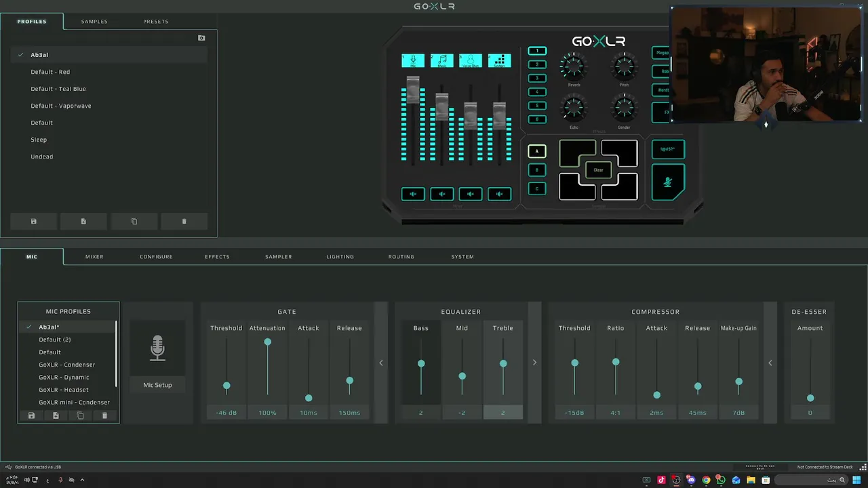Image resolution: width=868 pixels, height=488 pixels.
Task: Click the Echo knob on GoXLR
Action: 574,108
